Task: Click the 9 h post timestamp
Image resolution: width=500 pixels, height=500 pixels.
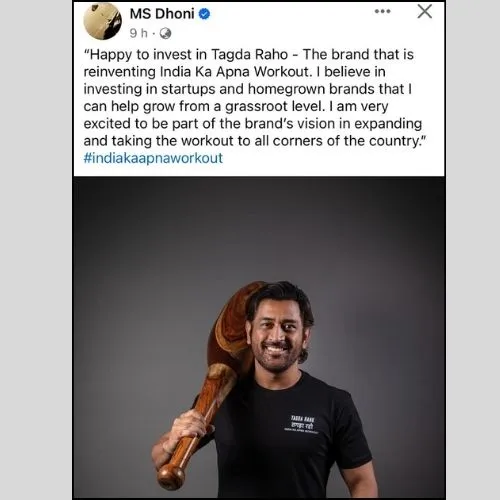Action: coord(138,33)
